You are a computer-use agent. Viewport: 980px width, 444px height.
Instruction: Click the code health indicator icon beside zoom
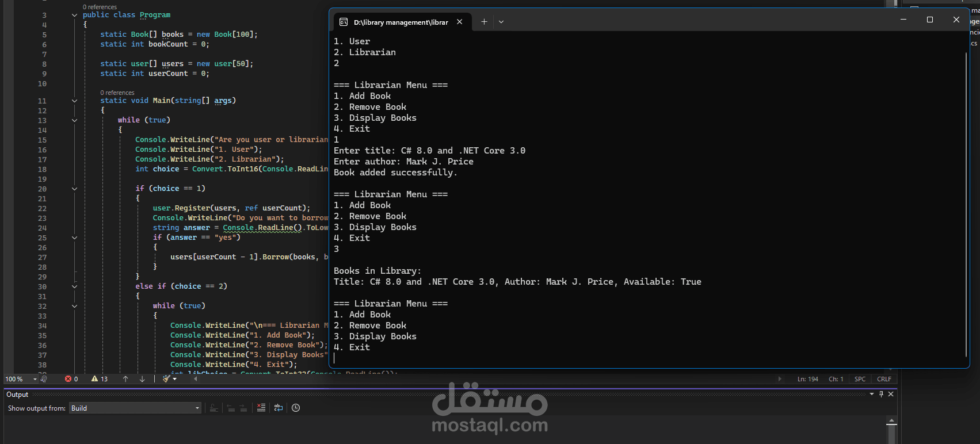(44, 379)
